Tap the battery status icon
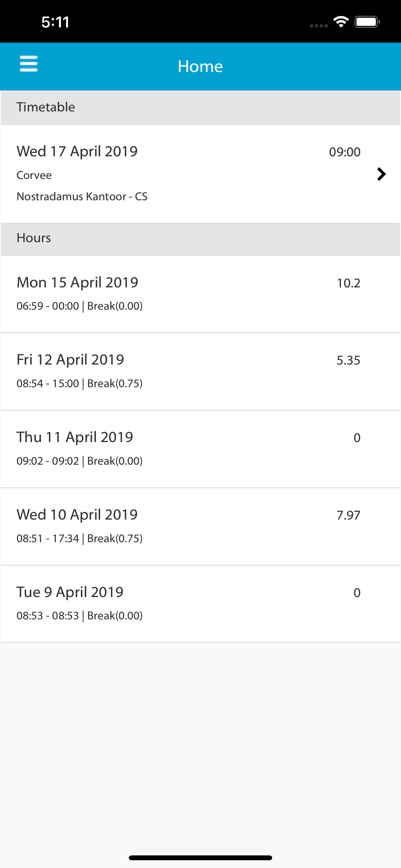Image resolution: width=401 pixels, height=868 pixels. click(367, 22)
